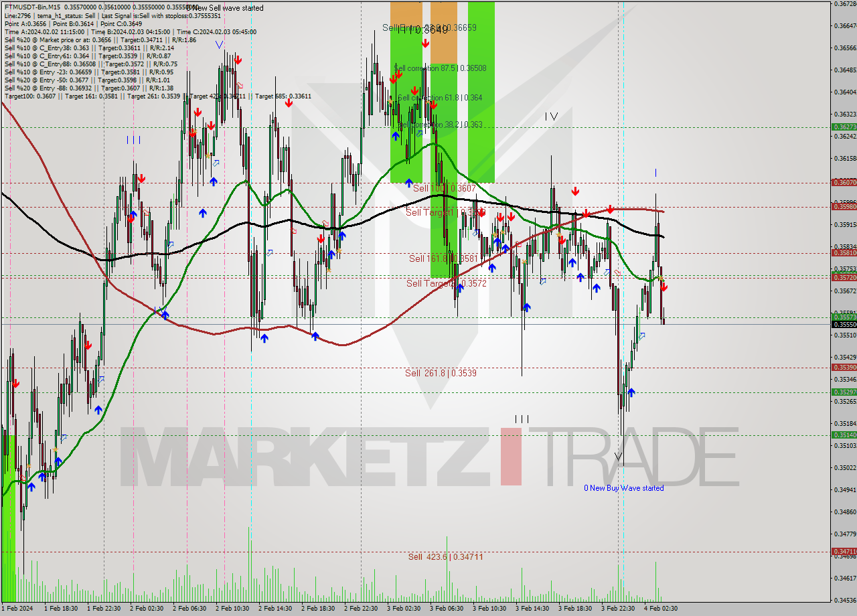Screen dimensions: 857x616
Task: Click the 'Time A:2024.02.02 11:15:00' info line
Action: pos(130,31)
